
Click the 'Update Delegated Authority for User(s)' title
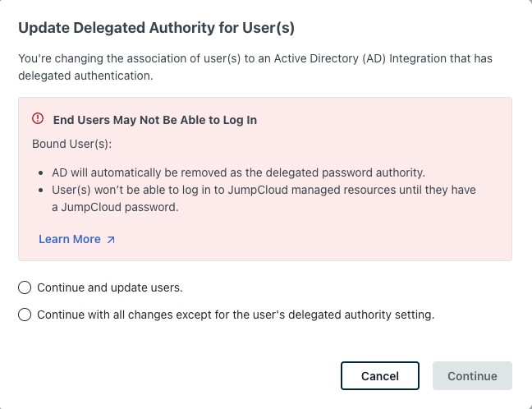coord(156,28)
